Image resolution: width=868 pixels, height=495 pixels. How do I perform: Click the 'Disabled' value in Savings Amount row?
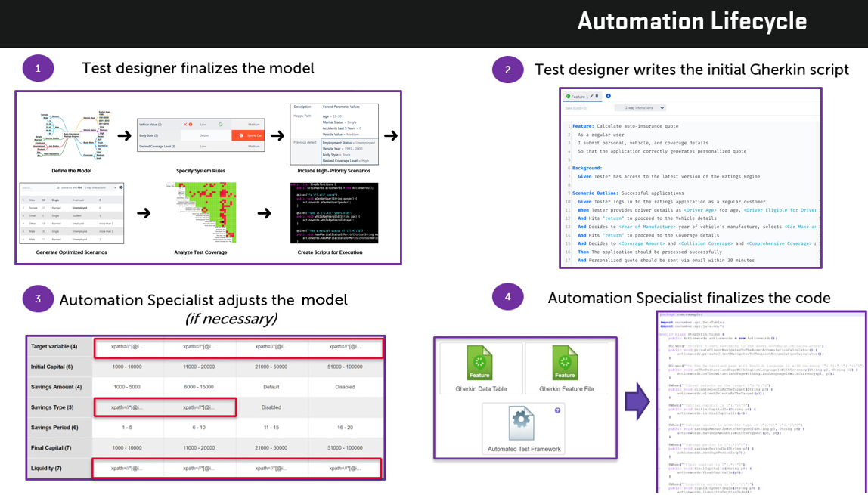point(345,387)
